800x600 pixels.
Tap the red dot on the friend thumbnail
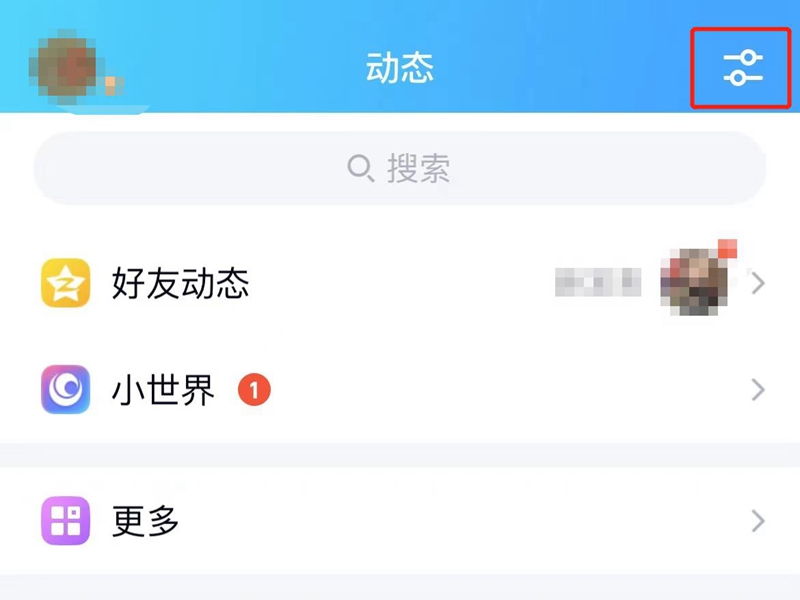coord(727,248)
